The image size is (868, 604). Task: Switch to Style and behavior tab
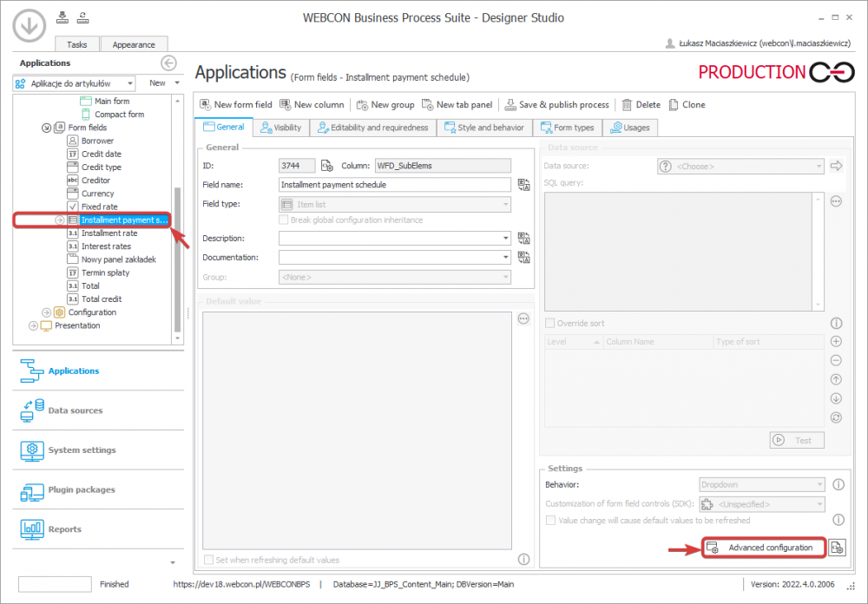click(x=484, y=128)
